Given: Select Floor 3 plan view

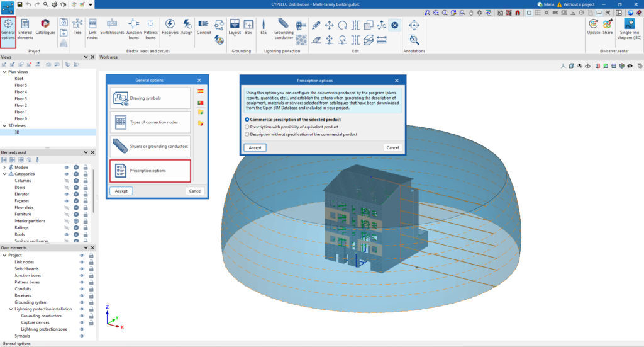Looking at the screenshot, I should click(21, 99).
